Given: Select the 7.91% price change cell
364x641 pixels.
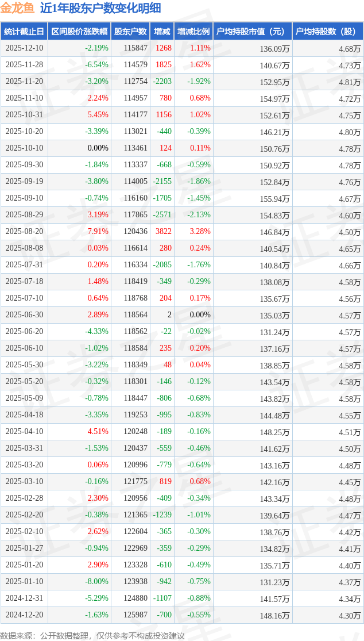Looking at the screenshot, I should click(x=98, y=232).
